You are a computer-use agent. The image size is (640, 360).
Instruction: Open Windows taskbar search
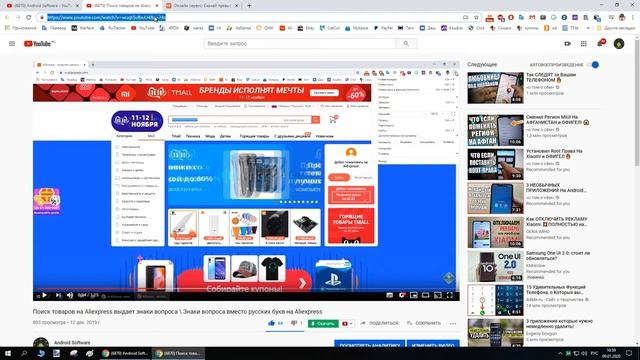(x=24, y=353)
